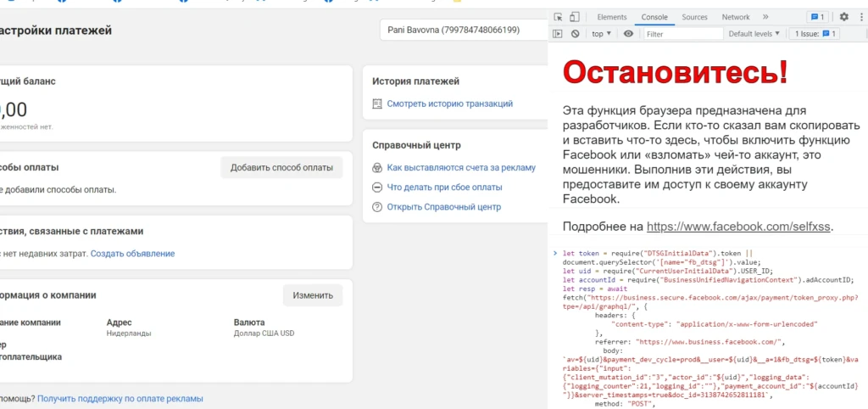Open the Pani Bavovna account selector
This screenshot has height=409, width=868.
(x=464, y=31)
